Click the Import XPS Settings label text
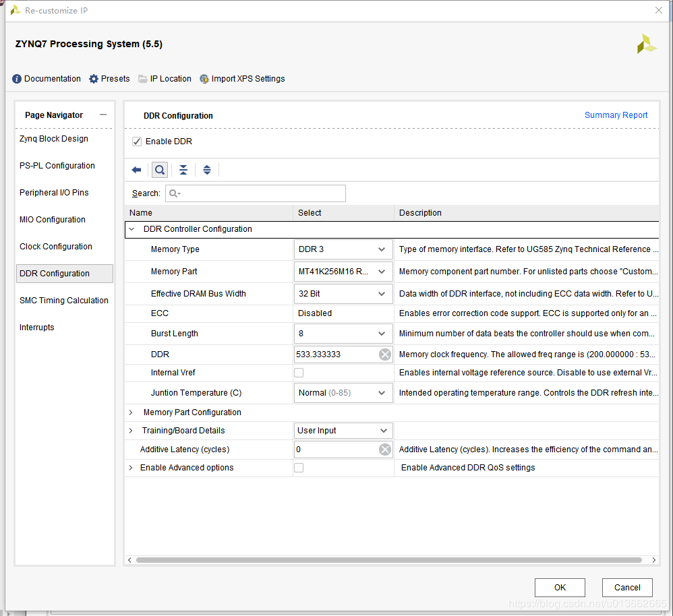Viewport: 673px width, 616px height. tap(248, 79)
